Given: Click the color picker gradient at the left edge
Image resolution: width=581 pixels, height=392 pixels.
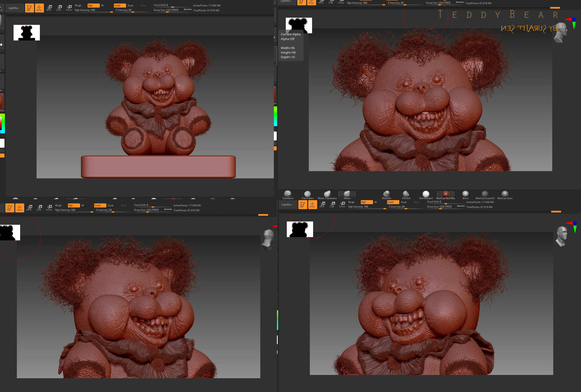Looking at the screenshot, I should tap(2, 123).
